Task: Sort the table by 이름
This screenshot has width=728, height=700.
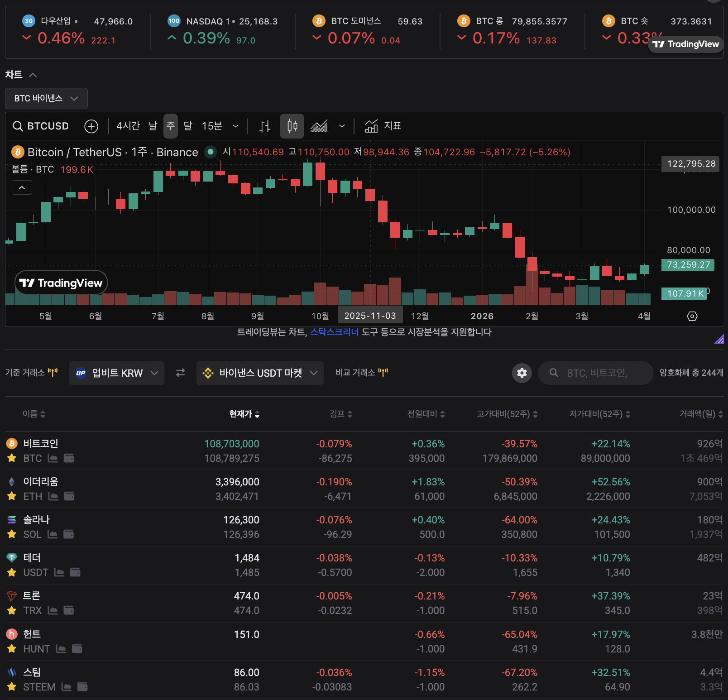Action: coord(34,414)
